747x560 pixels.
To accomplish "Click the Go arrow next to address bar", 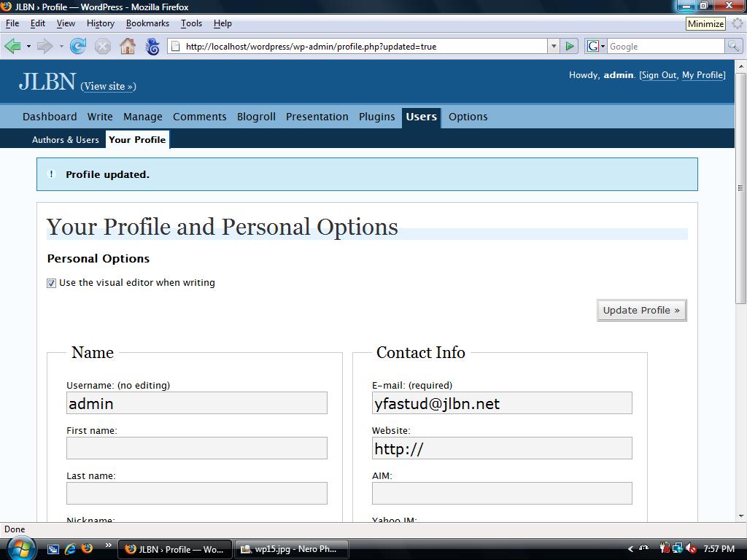I will 570,46.
